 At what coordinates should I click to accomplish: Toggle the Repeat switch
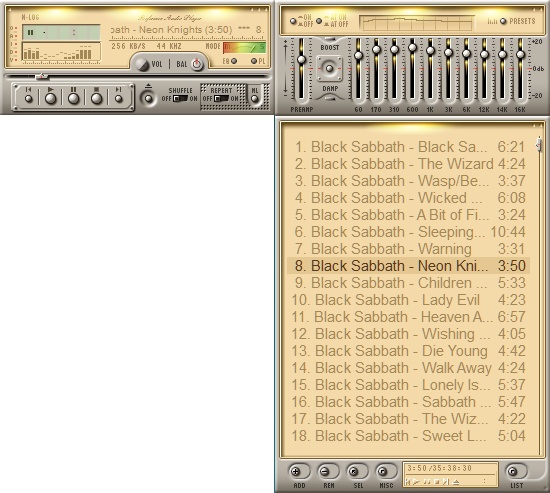tap(221, 99)
